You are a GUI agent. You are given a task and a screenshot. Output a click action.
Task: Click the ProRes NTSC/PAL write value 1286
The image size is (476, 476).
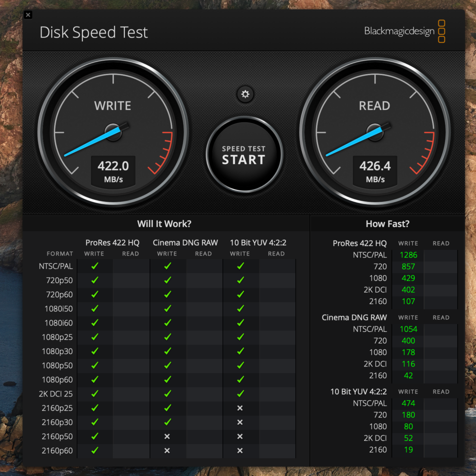408,255
